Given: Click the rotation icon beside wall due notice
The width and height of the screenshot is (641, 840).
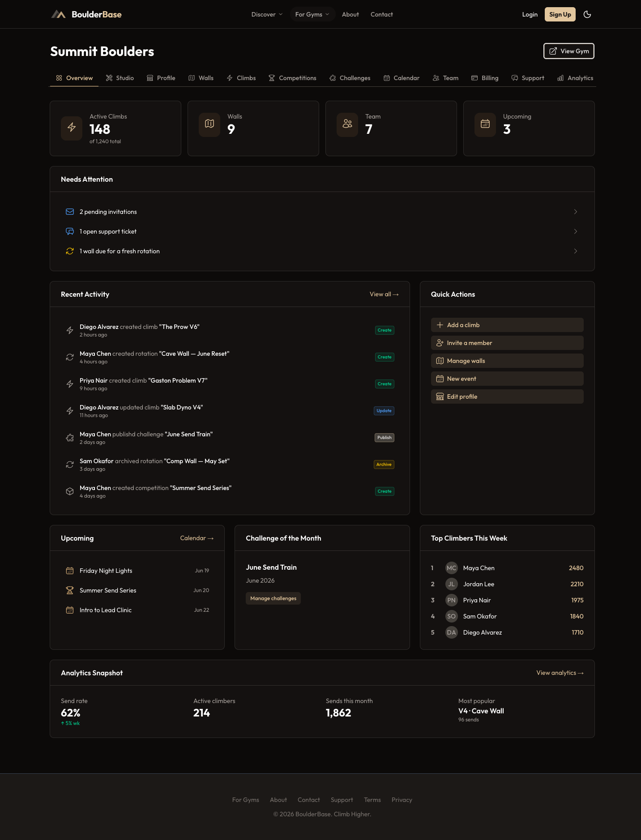Looking at the screenshot, I should [x=70, y=251].
